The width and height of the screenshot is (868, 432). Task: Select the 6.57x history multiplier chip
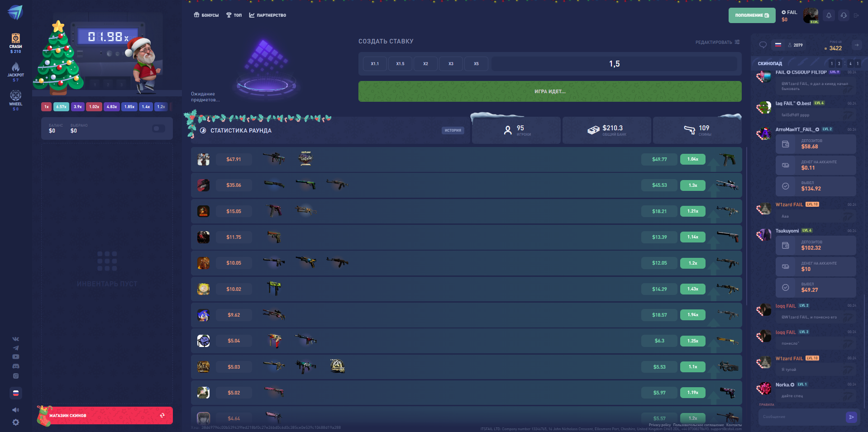(61, 107)
